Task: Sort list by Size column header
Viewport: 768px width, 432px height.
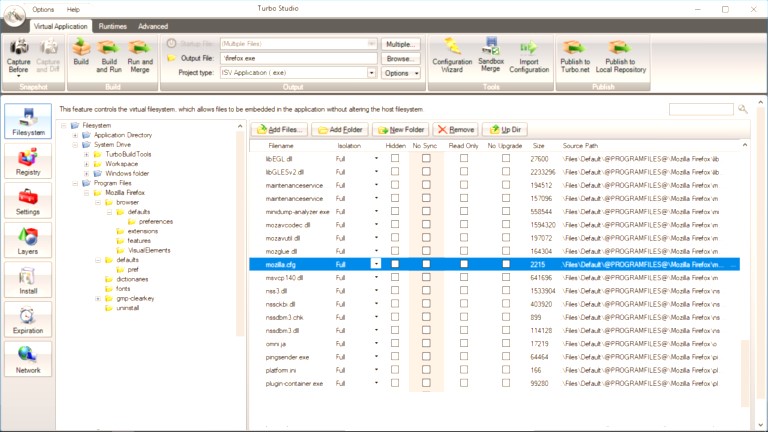Action: pyautogui.click(x=538, y=146)
